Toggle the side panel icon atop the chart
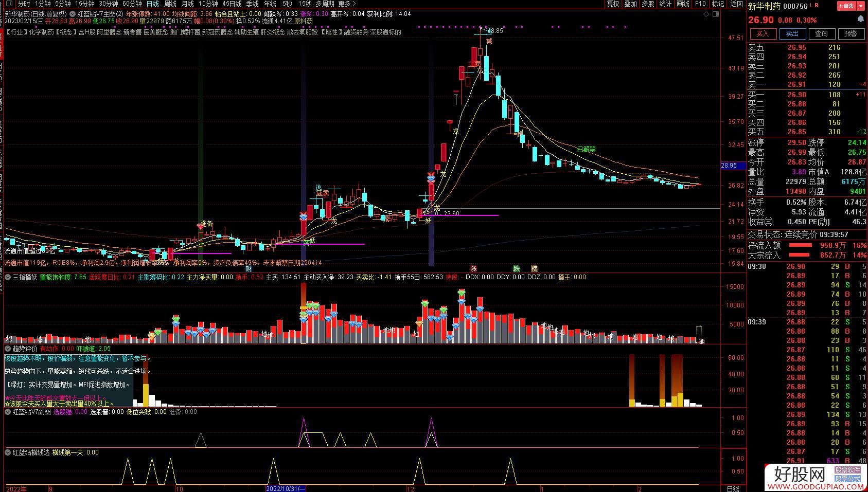Image resolution: width=868 pixels, height=492 pixels. (x=716, y=14)
